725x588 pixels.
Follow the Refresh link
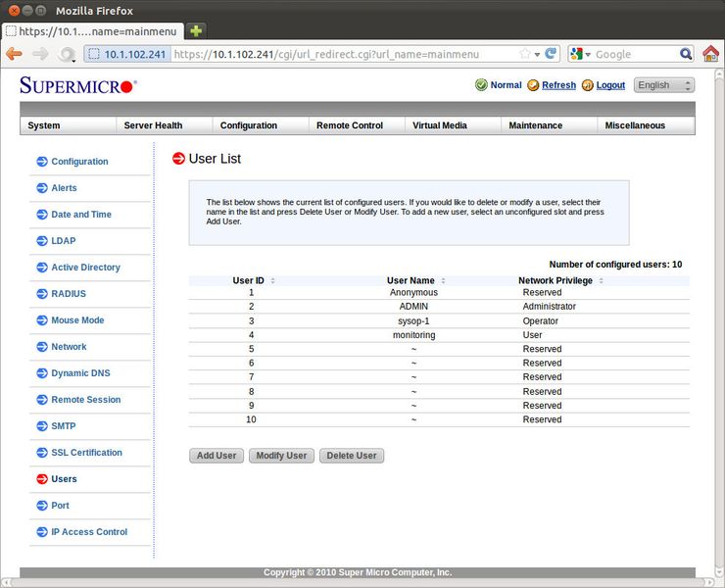click(x=558, y=85)
